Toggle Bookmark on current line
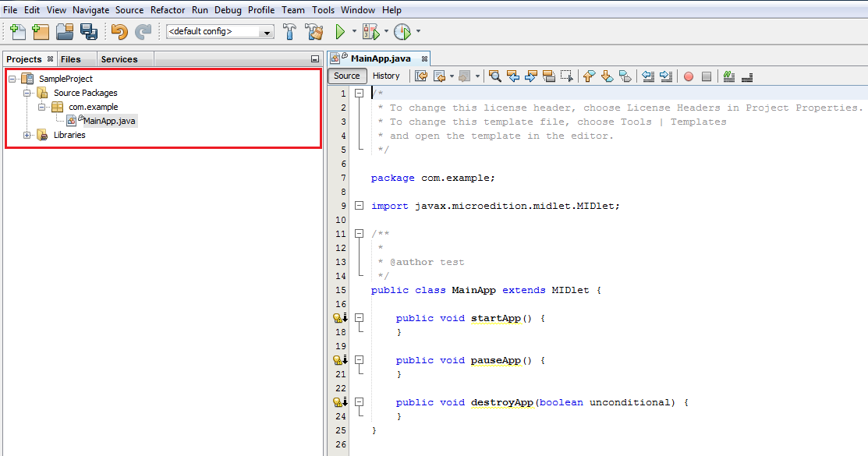 coord(625,76)
